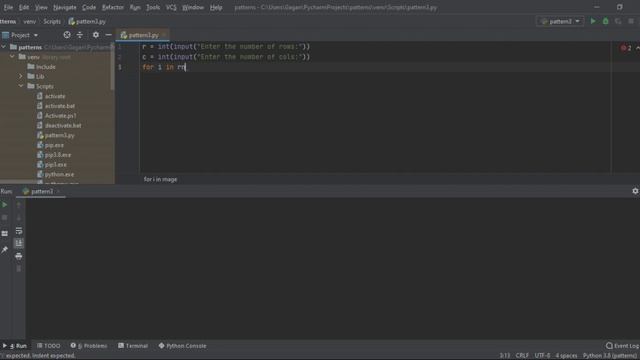This screenshot has width=640, height=360.
Task: Select the activate file in Scripts
Action: pyautogui.click(x=55, y=96)
